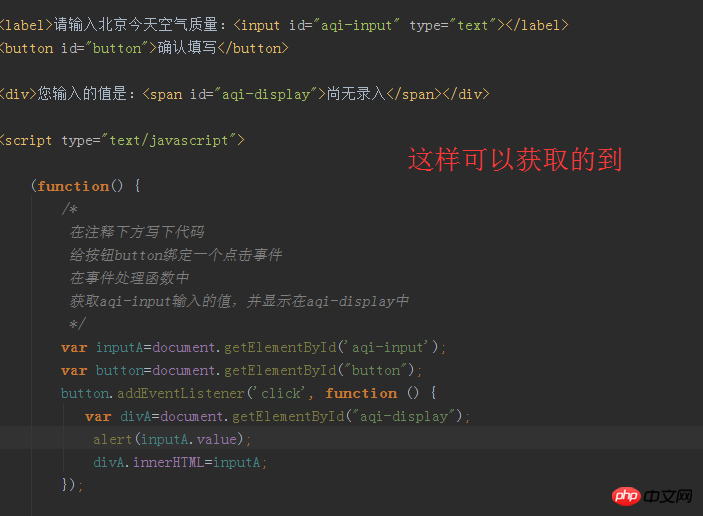This screenshot has width=703, height=516.
Task: Click the red annotation 这样可以获取的到
Action: point(515,159)
